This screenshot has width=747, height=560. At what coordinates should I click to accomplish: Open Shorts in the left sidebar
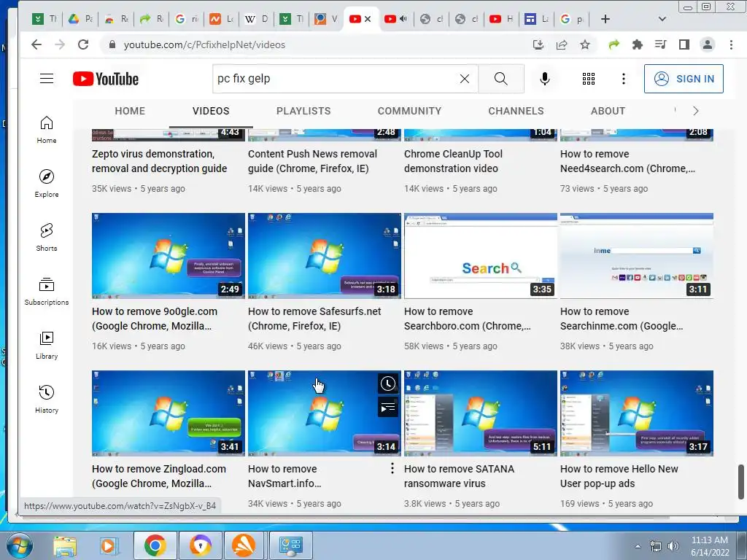click(47, 237)
